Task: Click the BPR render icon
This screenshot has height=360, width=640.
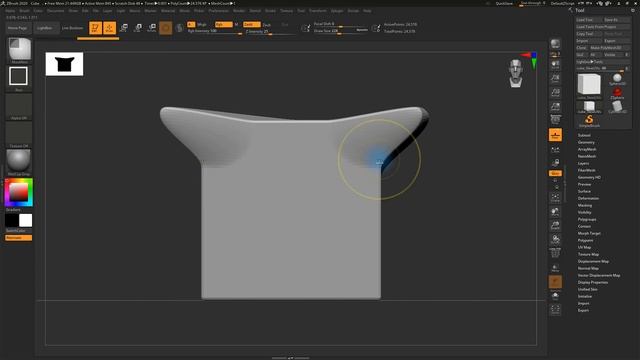Action: point(555,43)
